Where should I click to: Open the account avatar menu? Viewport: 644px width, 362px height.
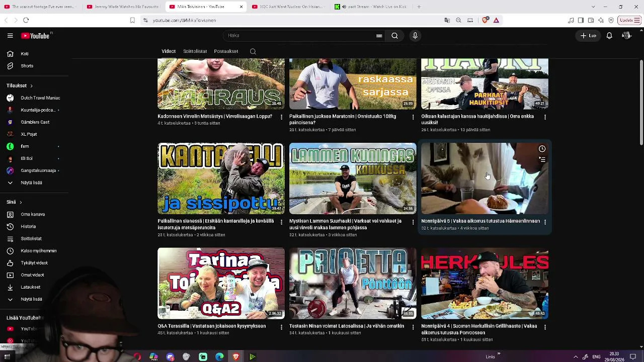(626, 36)
